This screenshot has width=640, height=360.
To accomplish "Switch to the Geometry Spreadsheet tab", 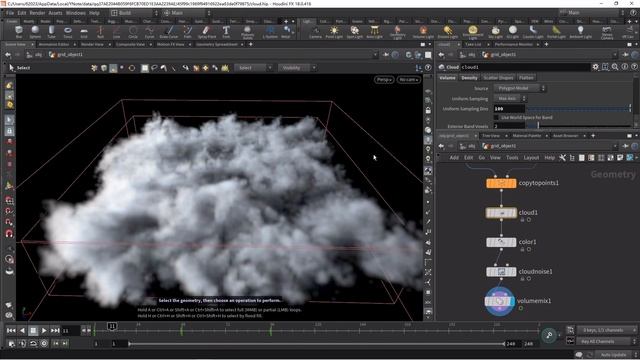I will pos(217,44).
